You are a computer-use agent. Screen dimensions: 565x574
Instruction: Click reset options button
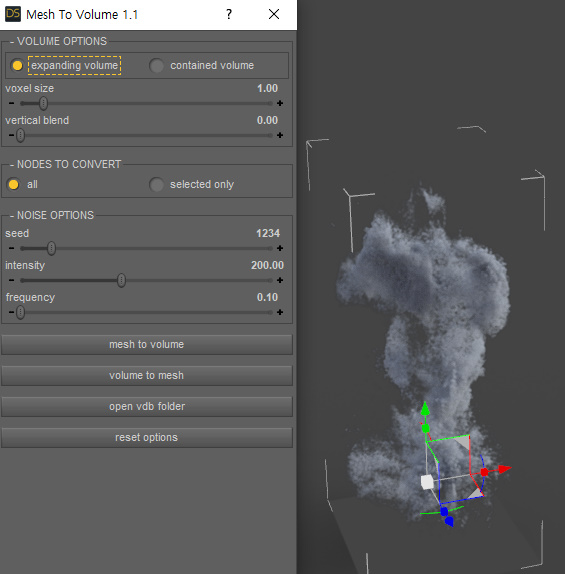point(147,437)
